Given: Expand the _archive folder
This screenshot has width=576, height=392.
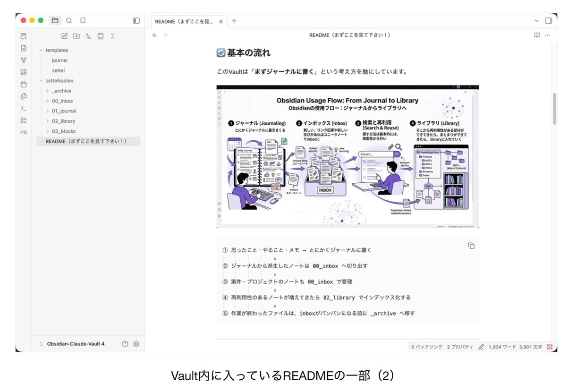Looking at the screenshot, I should coord(48,91).
